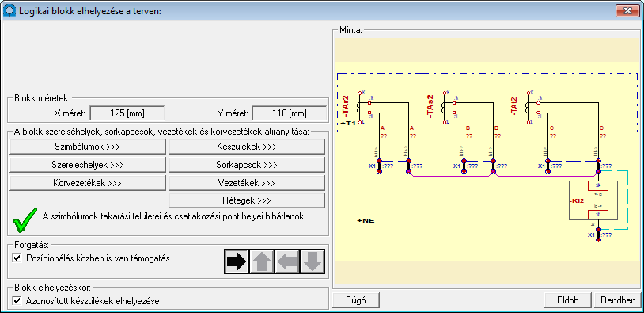Open Szereléshelyek >>> redirect settings
The height and width of the screenshot is (313, 644).
point(88,165)
